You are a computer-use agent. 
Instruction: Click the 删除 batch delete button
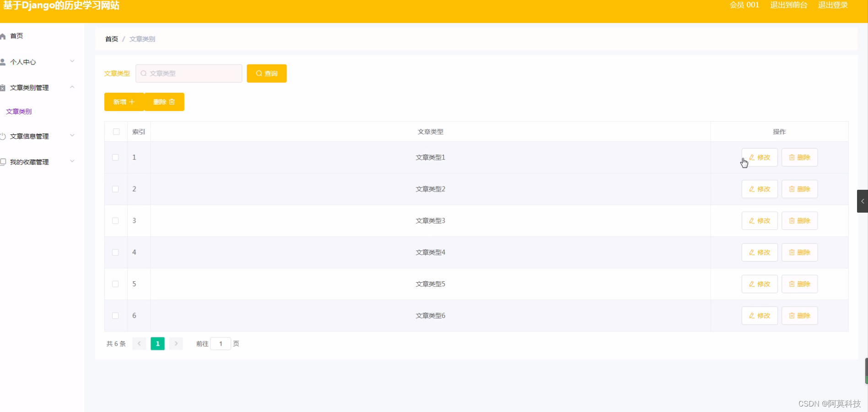tap(164, 102)
